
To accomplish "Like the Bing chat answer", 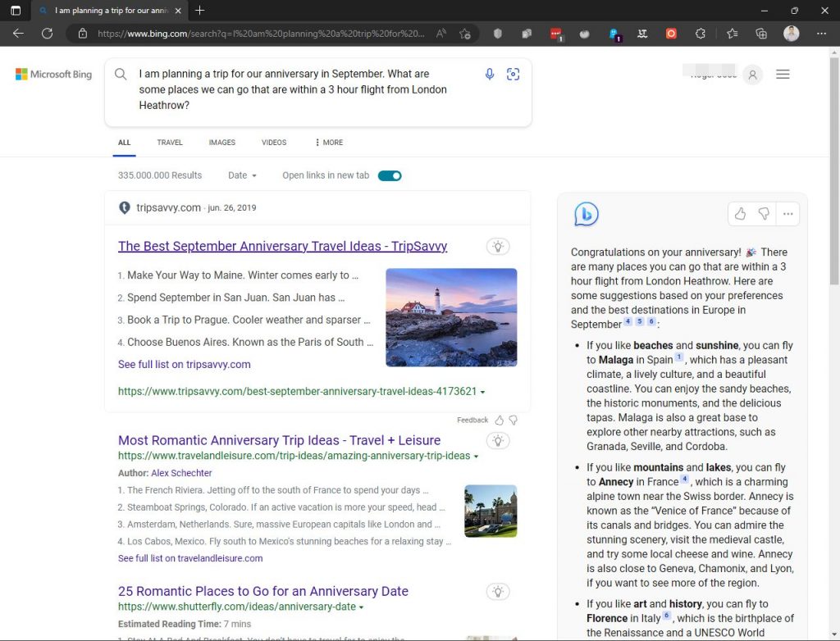I will point(741,214).
